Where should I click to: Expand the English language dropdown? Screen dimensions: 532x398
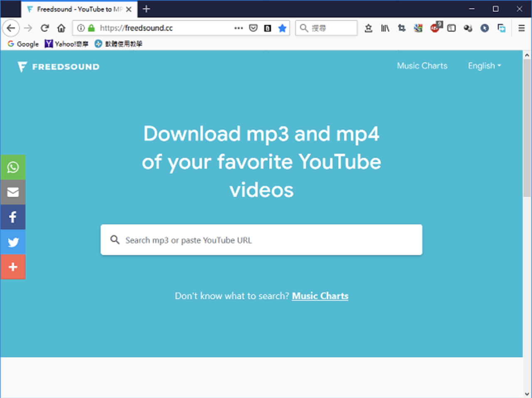click(484, 66)
